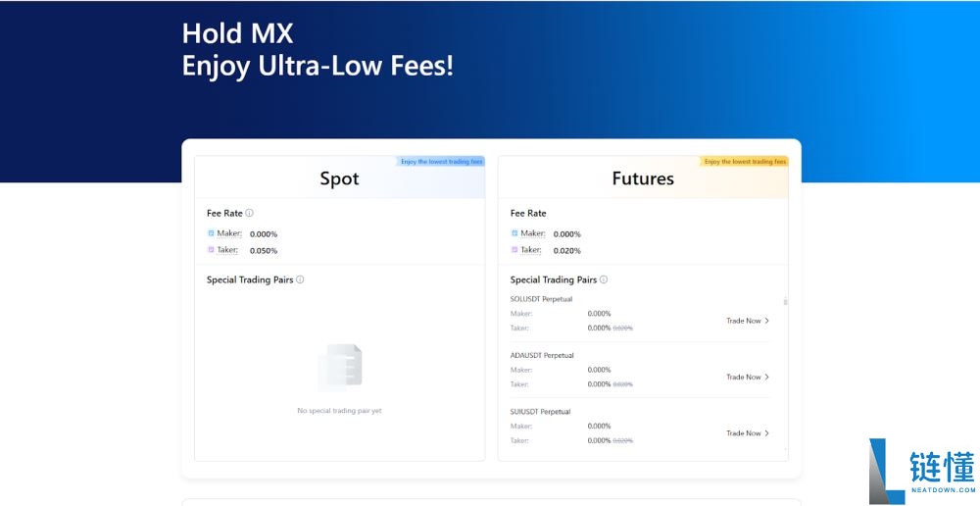
Task: Click the chevron arrow beside SOLUSDT Trade Now
Action: (767, 321)
